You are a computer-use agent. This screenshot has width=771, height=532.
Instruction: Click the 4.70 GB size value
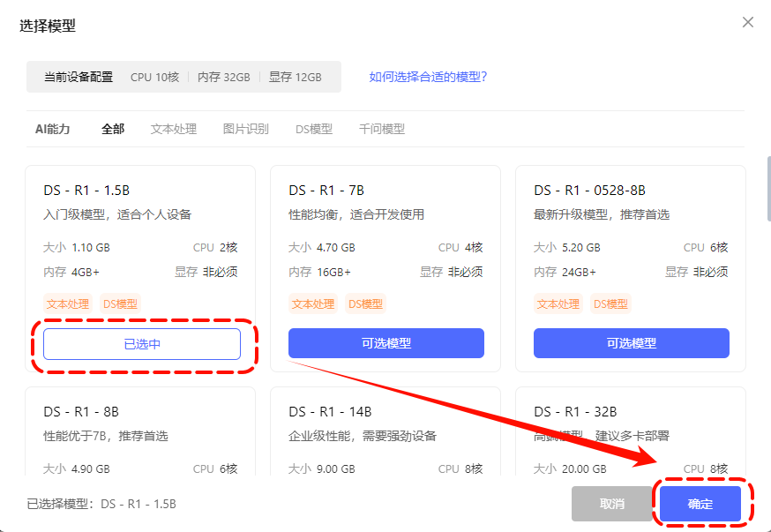(336, 247)
